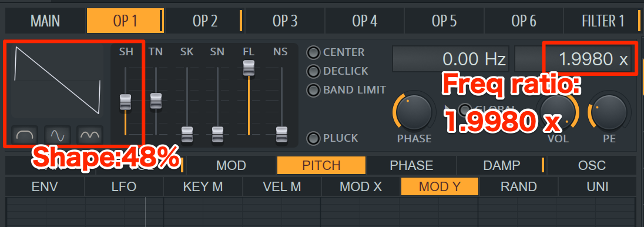
Task: Select the LFO modulation tab
Action: click(x=123, y=186)
